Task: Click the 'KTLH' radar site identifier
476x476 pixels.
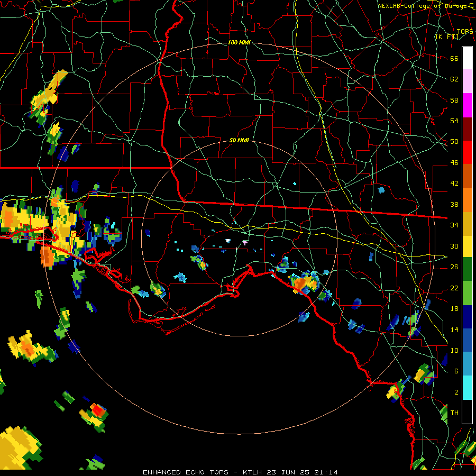Action: (x=252, y=472)
